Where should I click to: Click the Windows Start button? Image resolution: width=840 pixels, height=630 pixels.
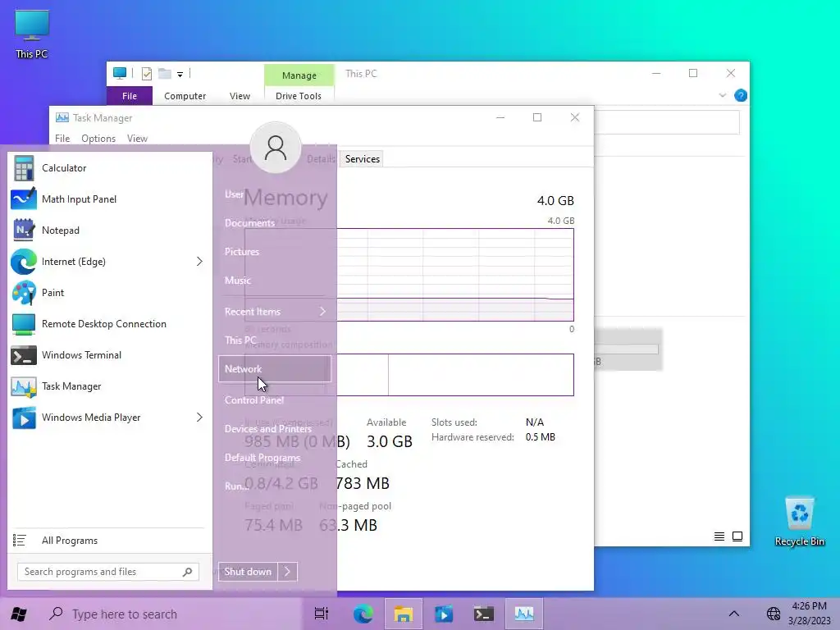click(19, 614)
